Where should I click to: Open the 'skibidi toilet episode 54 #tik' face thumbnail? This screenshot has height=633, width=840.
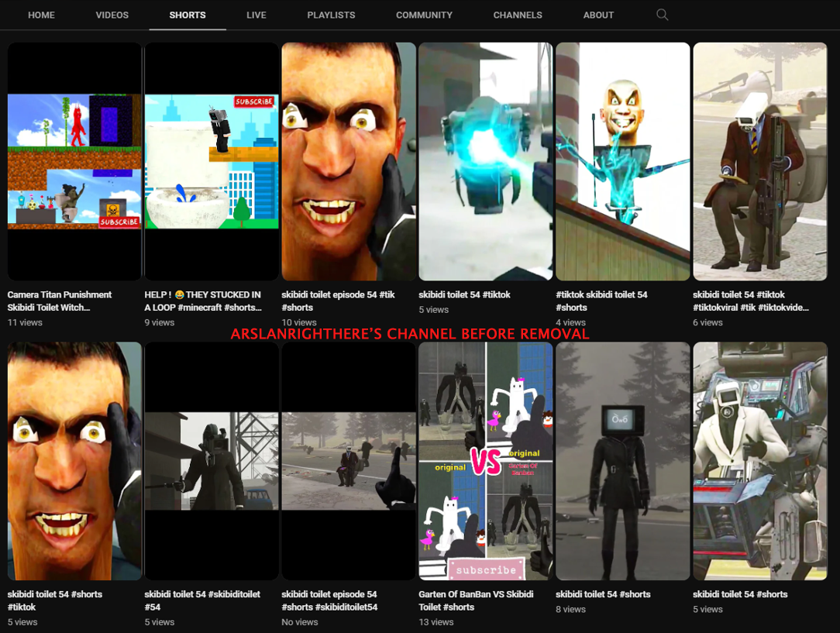point(349,161)
